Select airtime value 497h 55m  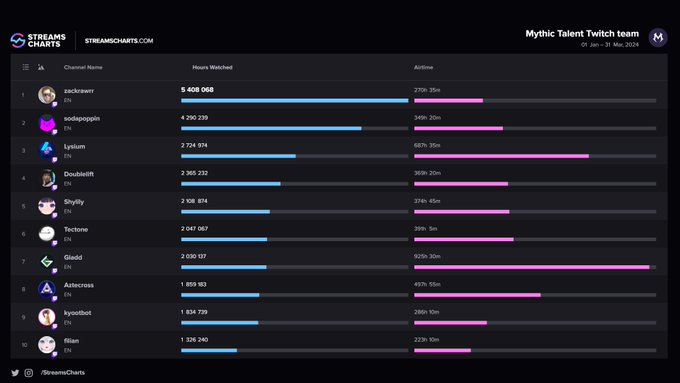coord(427,284)
